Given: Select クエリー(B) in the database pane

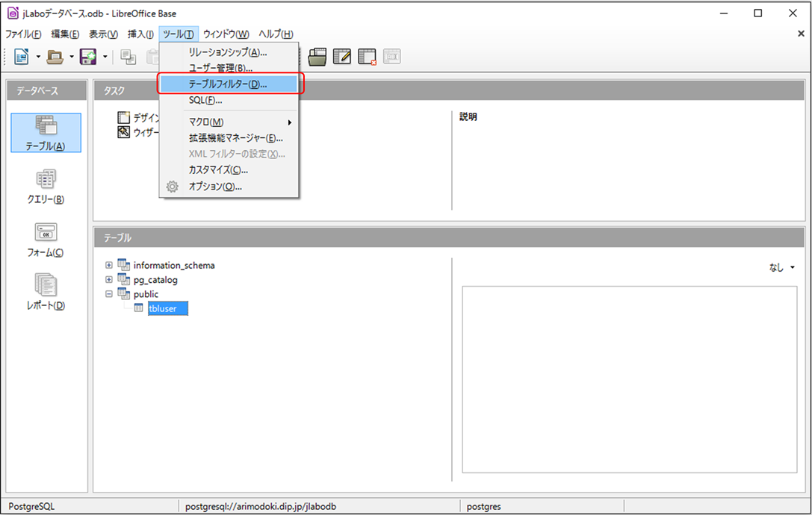Looking at the screenshot, I should coord(46,187).
